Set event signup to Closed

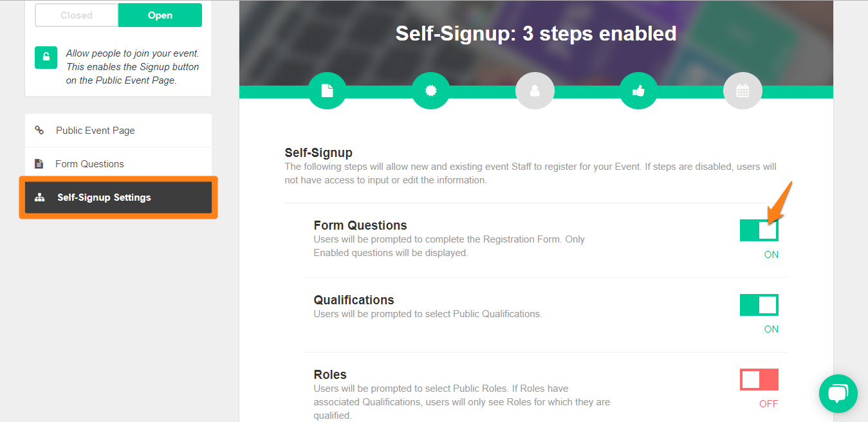[77, 15]
